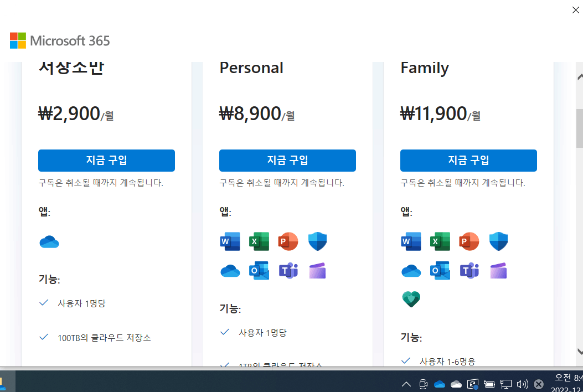Click the battery tray icon
Image resolution: width=583 pixels, height=392 pixels.
pos(489,384)
